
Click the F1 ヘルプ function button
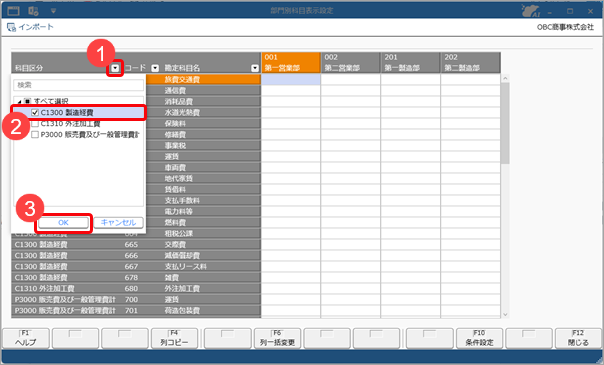click(26, 338)
